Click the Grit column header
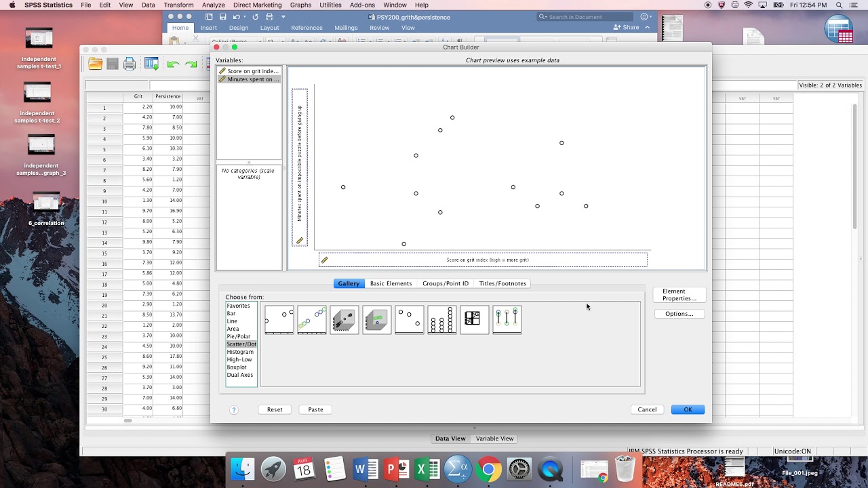This screenshot has width=868, height=488. coord(138,97)
